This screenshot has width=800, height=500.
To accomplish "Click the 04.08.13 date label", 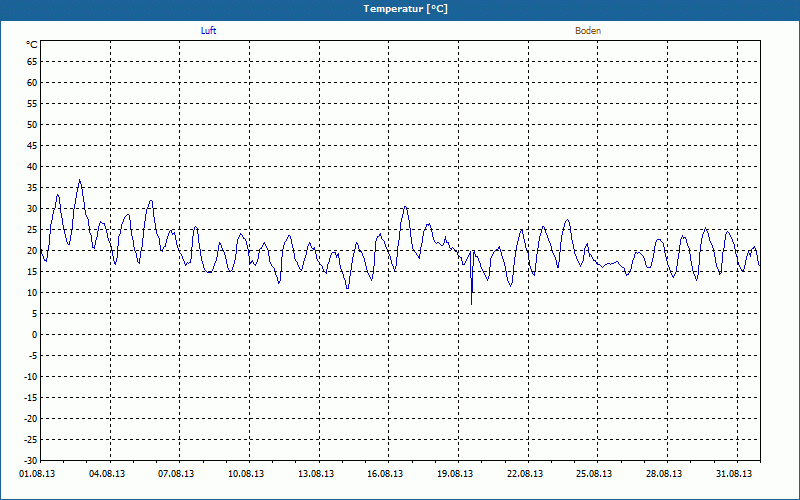I will [x=107, y=474].
